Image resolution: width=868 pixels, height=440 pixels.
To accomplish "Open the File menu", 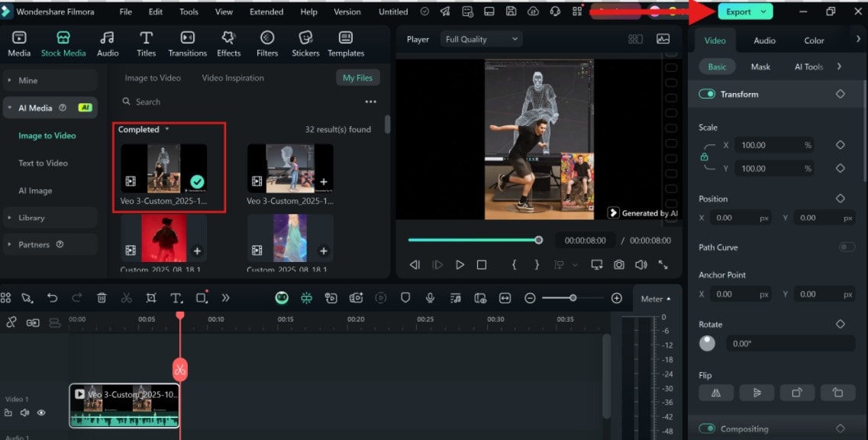I will tap(126, 11).
